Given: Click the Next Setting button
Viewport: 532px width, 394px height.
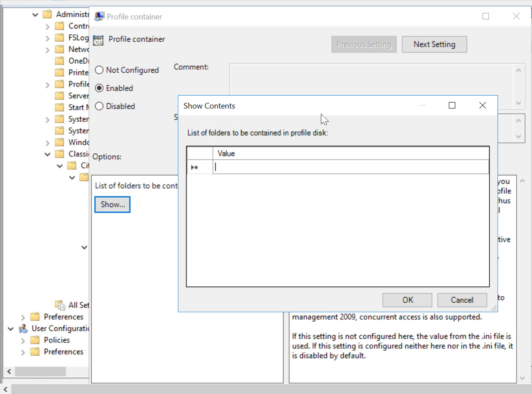Looking at the screenshot, I should click(434, 44).
